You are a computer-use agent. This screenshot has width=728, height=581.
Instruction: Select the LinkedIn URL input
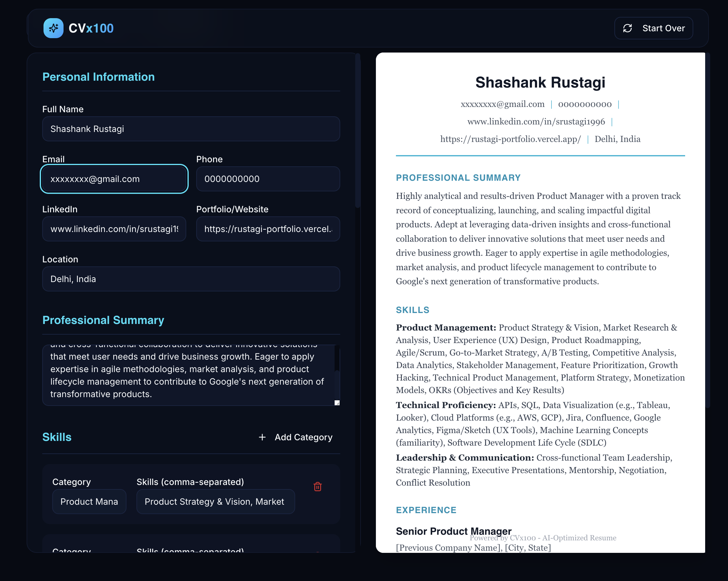[x=114, y=229]
